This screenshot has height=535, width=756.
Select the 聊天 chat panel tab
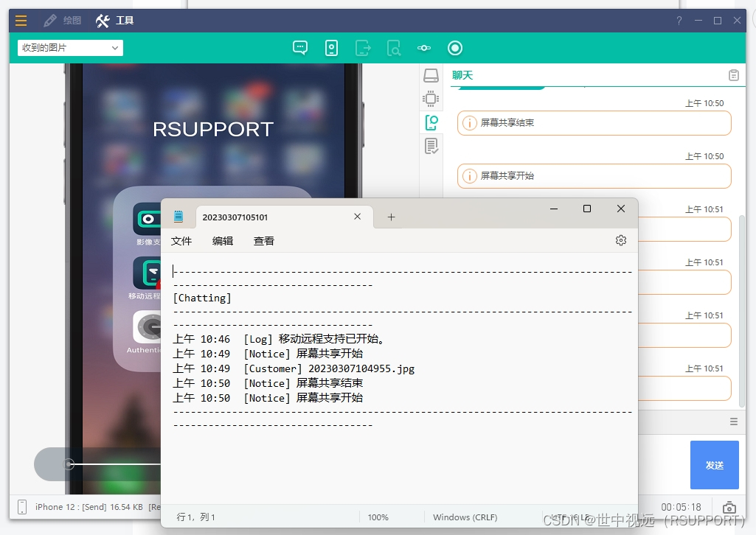click(462, 75)
